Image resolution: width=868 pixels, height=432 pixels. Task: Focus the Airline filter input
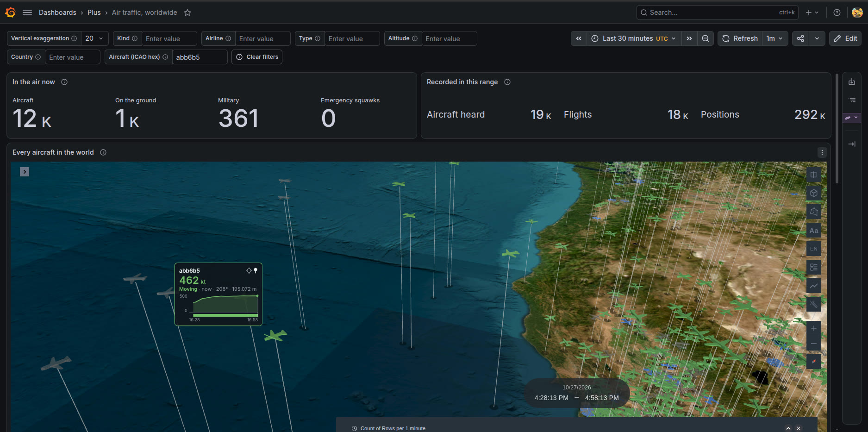click(x=263, y=38)
